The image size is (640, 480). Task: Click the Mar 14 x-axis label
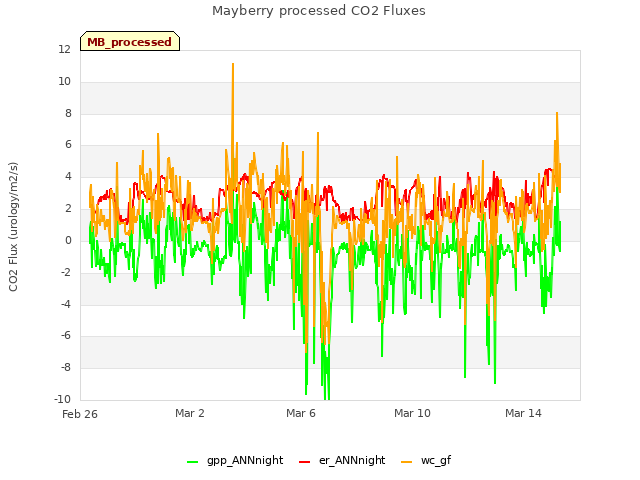(523, 413)
